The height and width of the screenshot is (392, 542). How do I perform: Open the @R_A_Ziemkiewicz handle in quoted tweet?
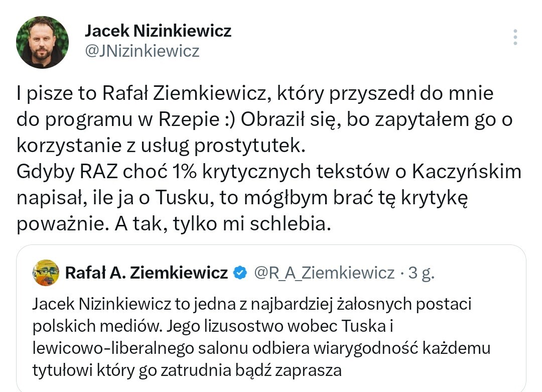coord(324,273)
